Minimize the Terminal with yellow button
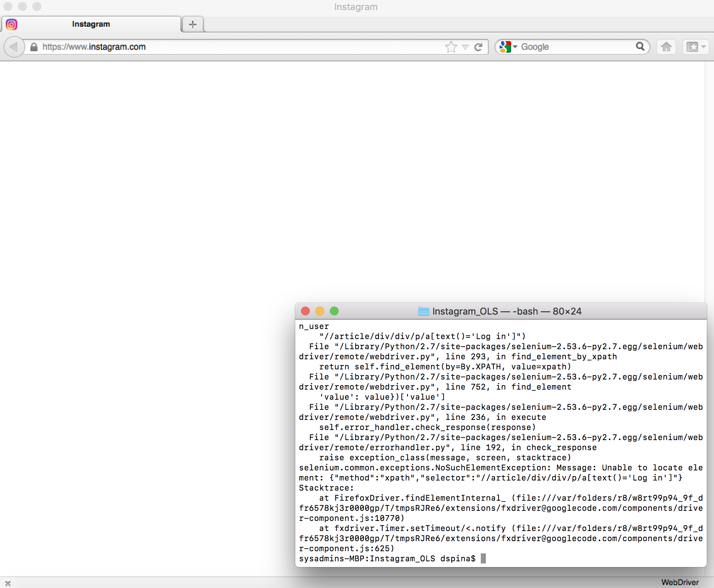This screenshot has width=714, height=588. click(x=320, y=311)
